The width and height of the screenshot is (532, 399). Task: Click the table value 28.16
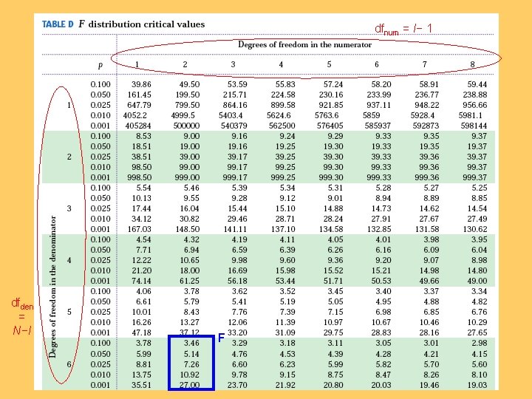(x=429, y=332)
